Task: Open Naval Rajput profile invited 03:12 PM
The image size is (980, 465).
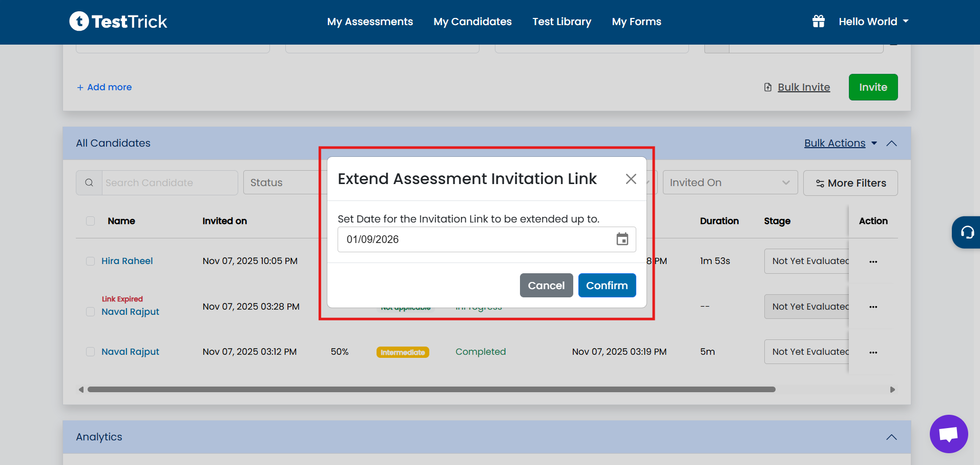Action: click(x=130, y=352)
